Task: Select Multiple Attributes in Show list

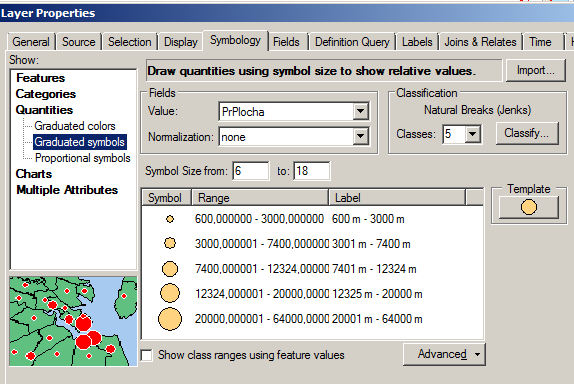Action: coord(67,190)
